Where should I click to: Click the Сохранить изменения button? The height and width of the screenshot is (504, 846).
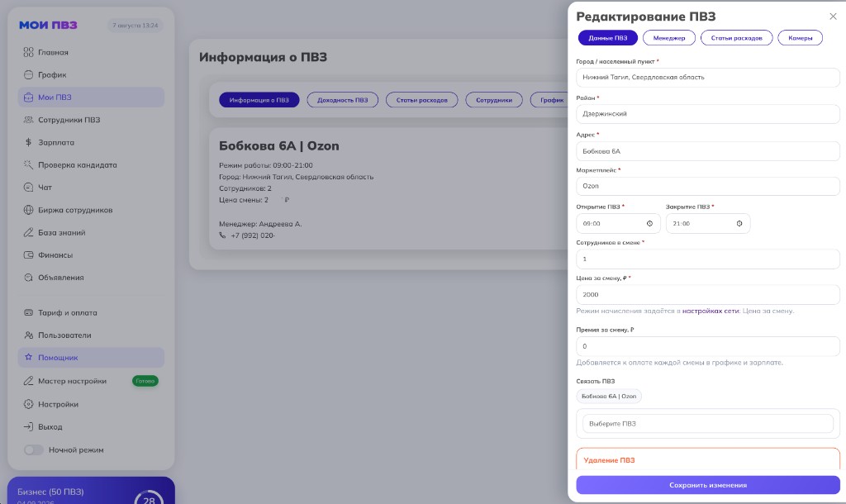coord(708,485)
